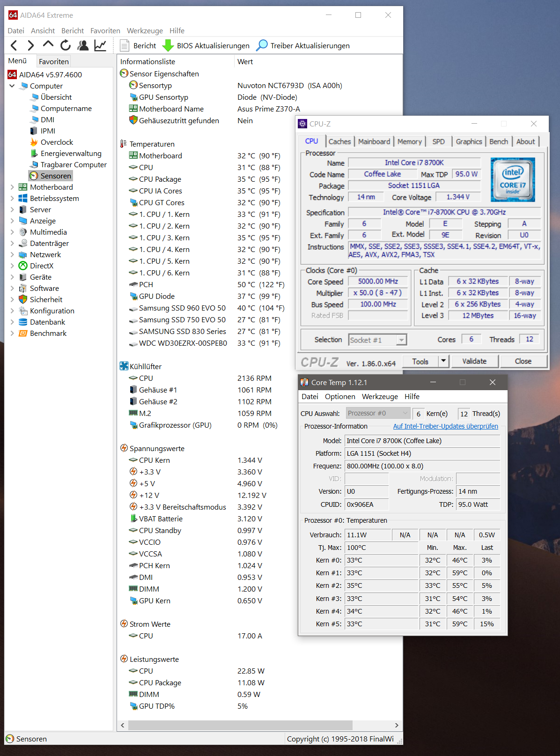Screen dimensions: 560x756
Task: Expand the Konfiguration tree node
Action: click(x=12, y=311)
